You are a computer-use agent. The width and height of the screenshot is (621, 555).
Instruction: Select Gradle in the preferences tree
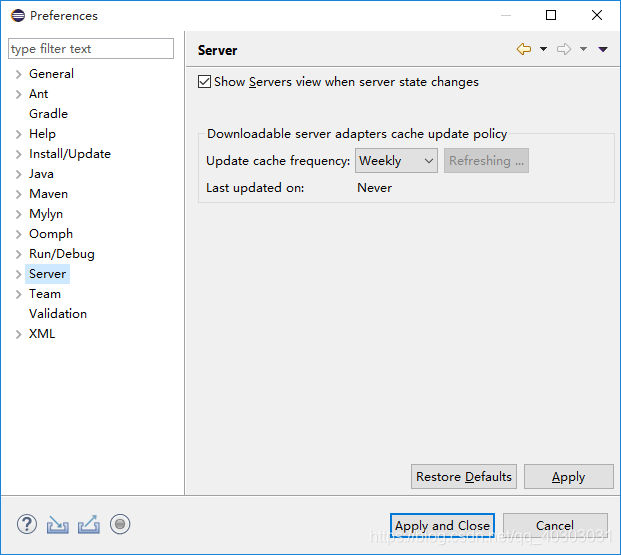pos(48,114)
